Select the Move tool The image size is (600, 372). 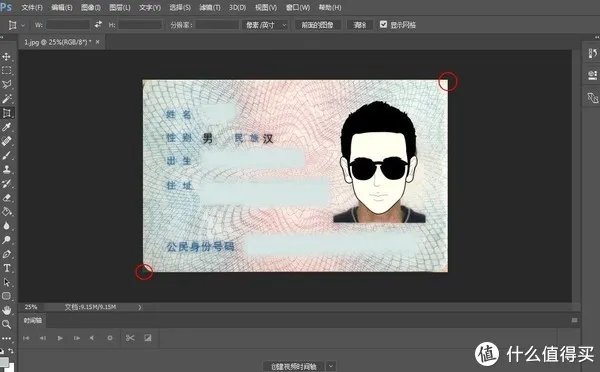[7, 57]
